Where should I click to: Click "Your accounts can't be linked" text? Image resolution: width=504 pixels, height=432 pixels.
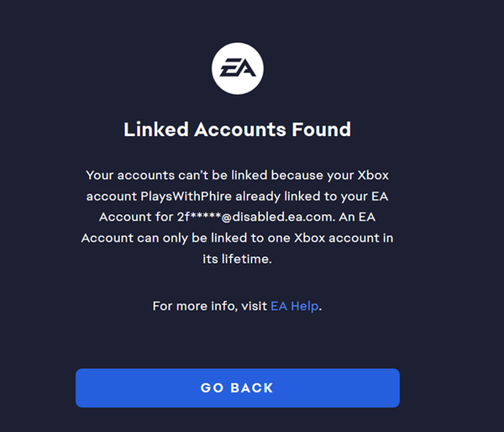tap(172, 175)
